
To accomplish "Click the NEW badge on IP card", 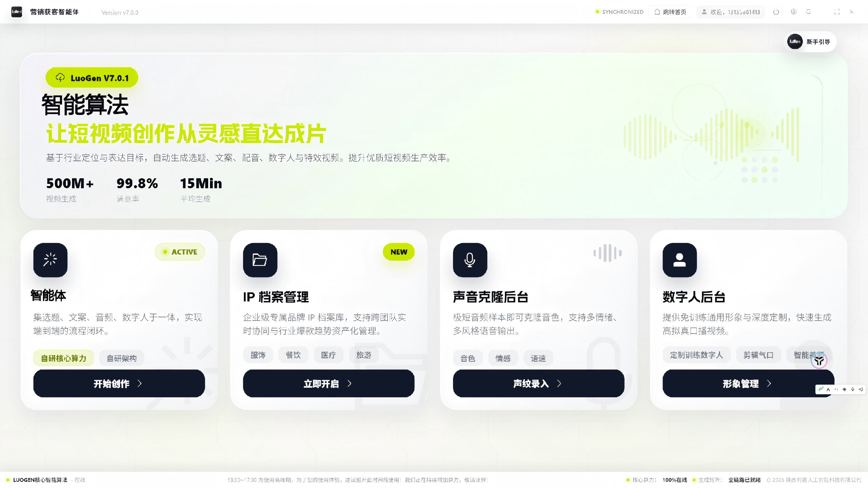I will pos(399,252).
